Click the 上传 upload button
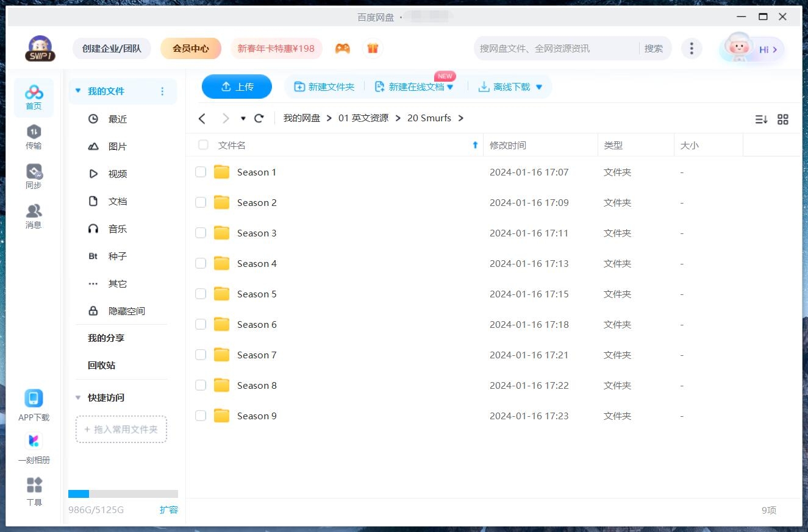Image resolution: width=808 pixels, height=532 pixels. [x=237, y=87]
